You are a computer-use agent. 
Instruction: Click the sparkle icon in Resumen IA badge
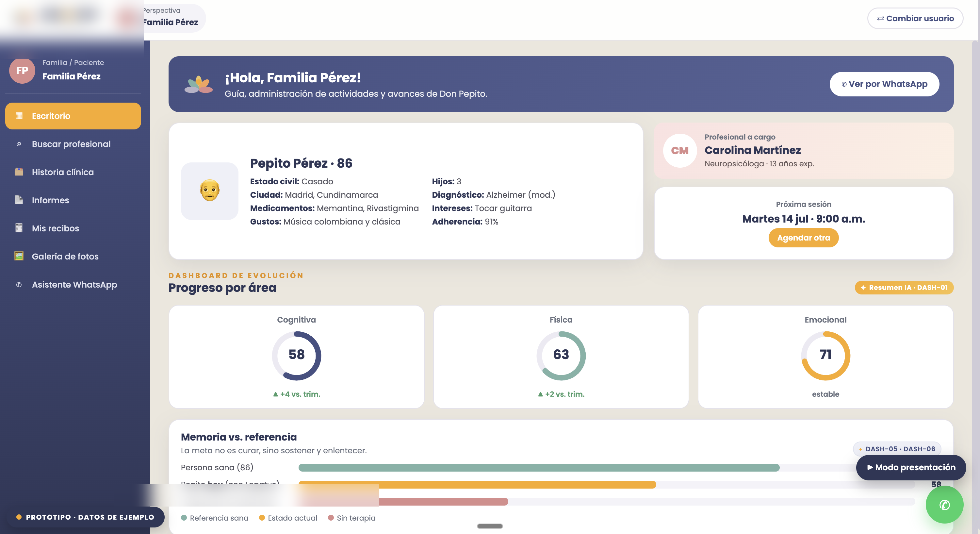(x=863, y=288)
